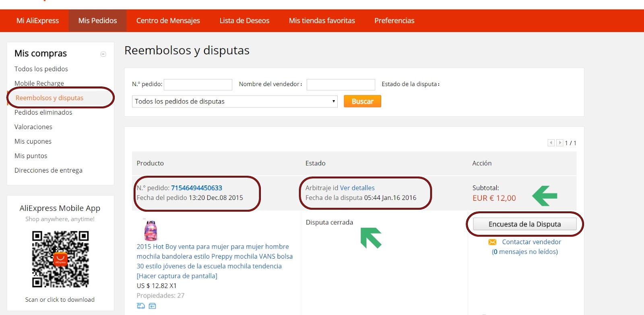Viewport: 644px width, 315px height.
Task: Click the Producto column header
Action: click(x=150, y=163)
